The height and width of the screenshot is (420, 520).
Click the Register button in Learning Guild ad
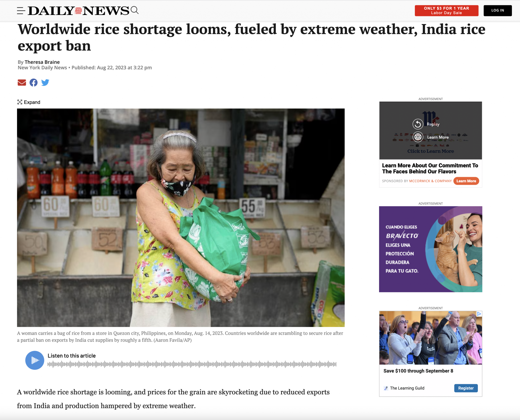tap(466, 388)
